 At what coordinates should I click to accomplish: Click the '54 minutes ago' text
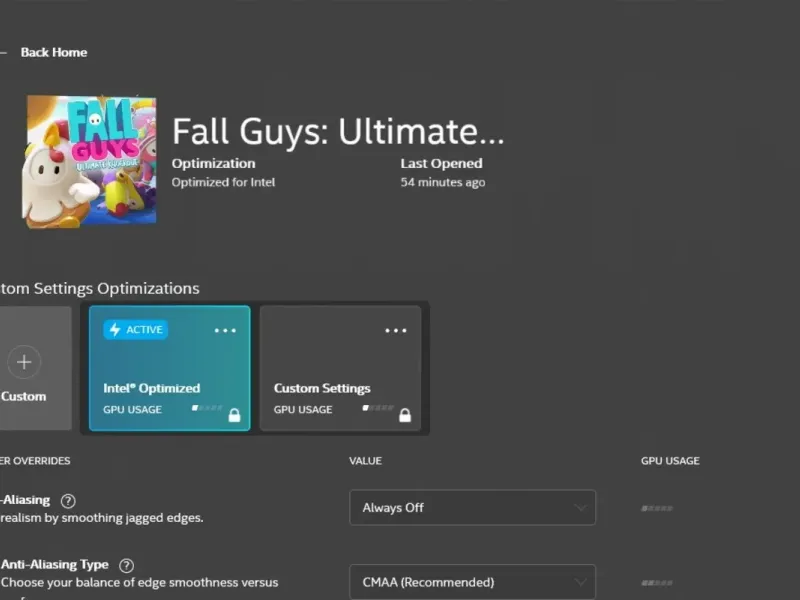tap(442, 182)
